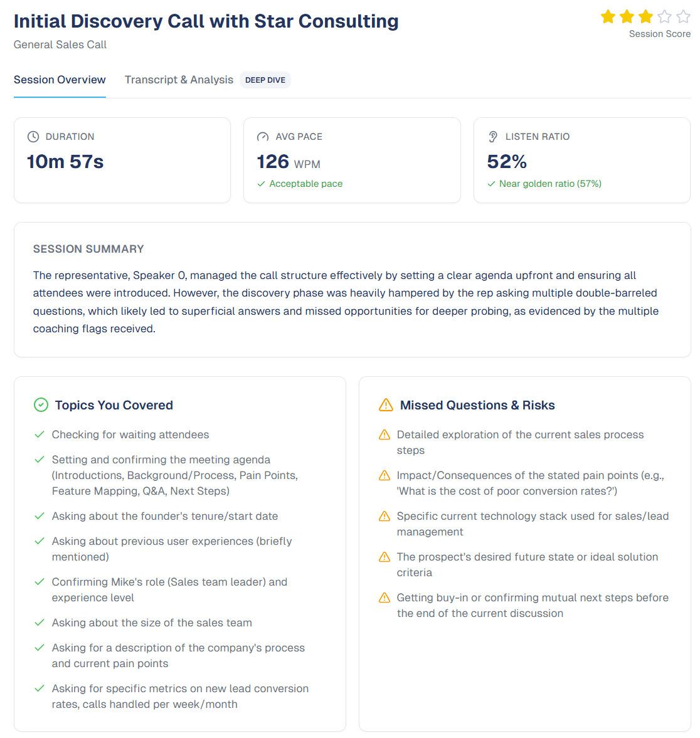Image resolution: width=700 pixels, height=738 pixels.
Task: Click the checkmark beside Checking for waiting attendees
Action: (x=39, y=434)
